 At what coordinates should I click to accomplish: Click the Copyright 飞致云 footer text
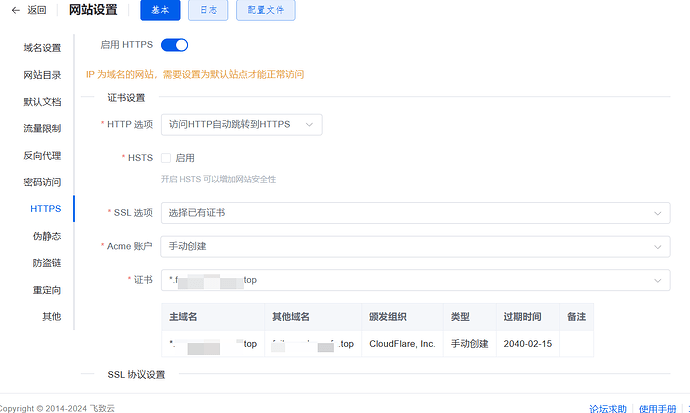pyautogui.click(x=57, y=408)
